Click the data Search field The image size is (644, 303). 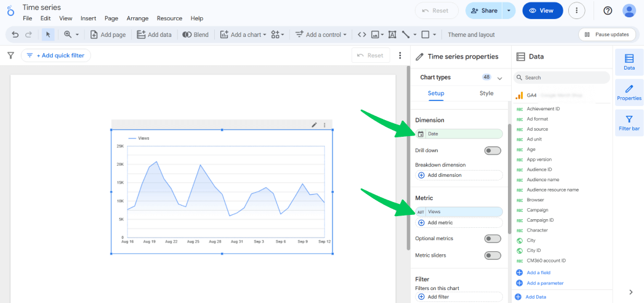pyautogui.click(x=561, y=78)
